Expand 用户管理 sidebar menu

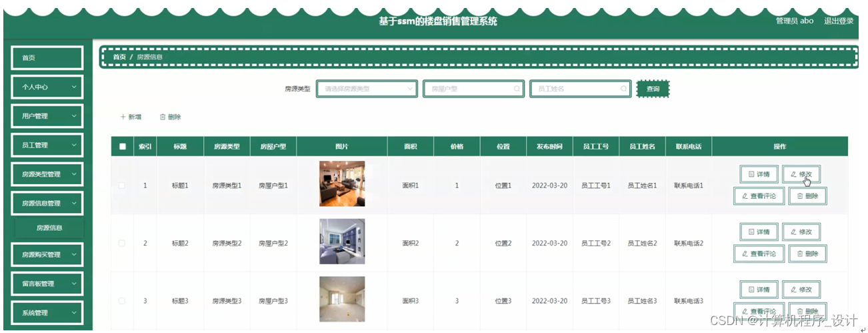point(47,116)
